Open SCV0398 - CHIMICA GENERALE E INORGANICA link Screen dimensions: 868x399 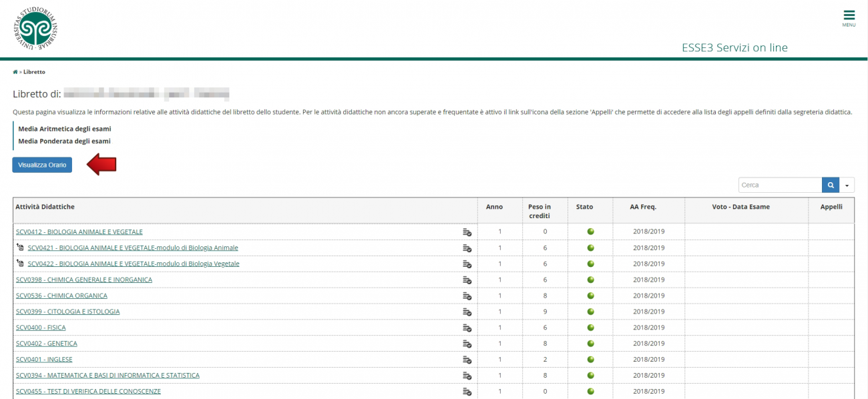click(84, 280)
